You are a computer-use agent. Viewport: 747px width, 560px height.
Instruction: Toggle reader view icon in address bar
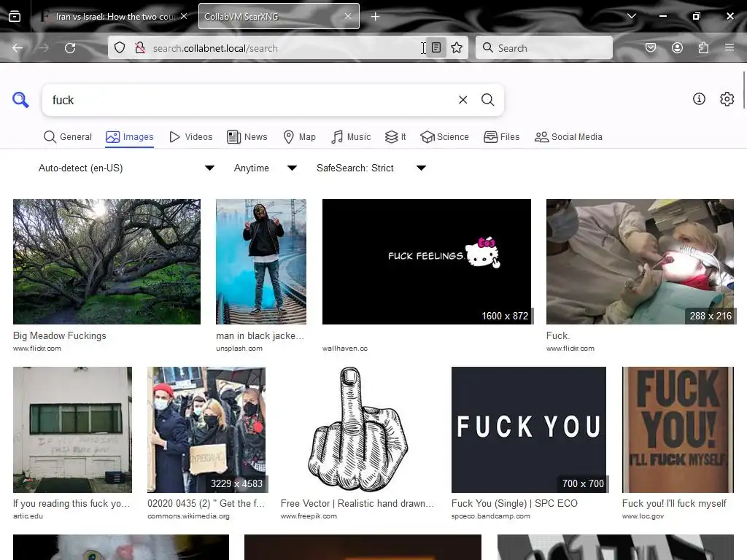pos(436,47)
